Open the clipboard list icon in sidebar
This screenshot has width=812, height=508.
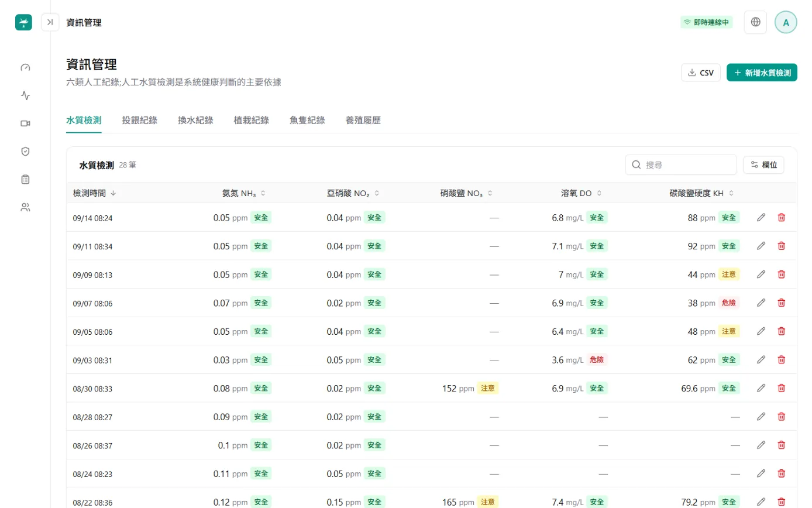(x=25, y=179)
